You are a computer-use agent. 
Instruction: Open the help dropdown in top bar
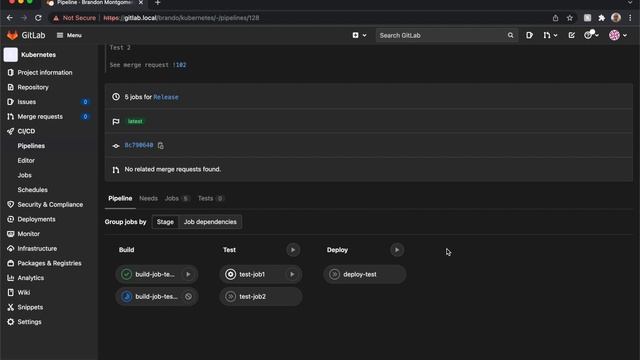pos(591,36)
